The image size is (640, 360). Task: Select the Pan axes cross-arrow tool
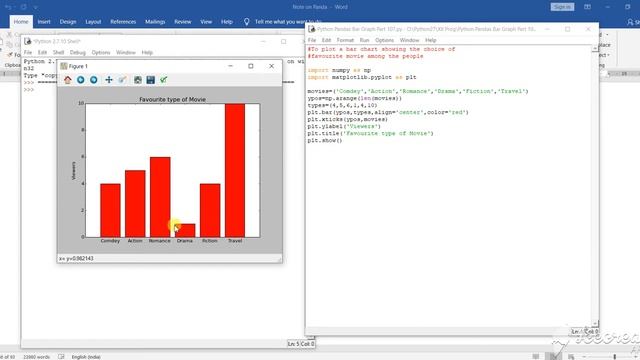[109, 80]
